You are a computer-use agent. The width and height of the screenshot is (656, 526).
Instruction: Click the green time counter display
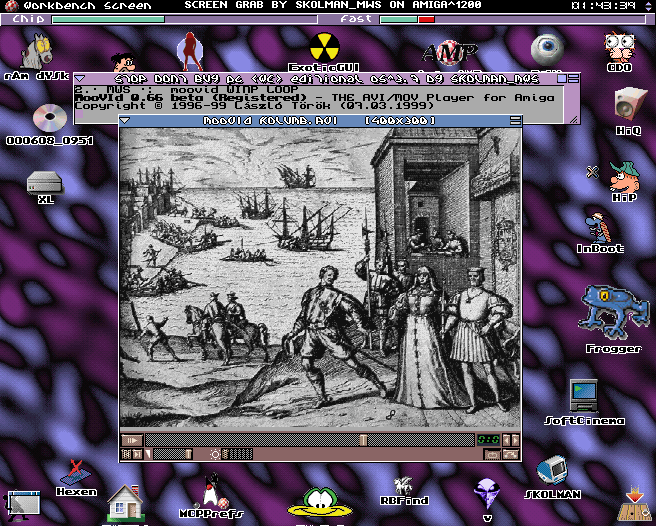(488, 440)
